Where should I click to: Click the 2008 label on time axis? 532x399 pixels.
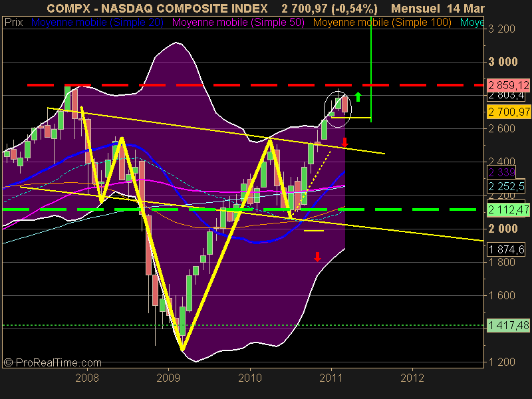point(87,378)
